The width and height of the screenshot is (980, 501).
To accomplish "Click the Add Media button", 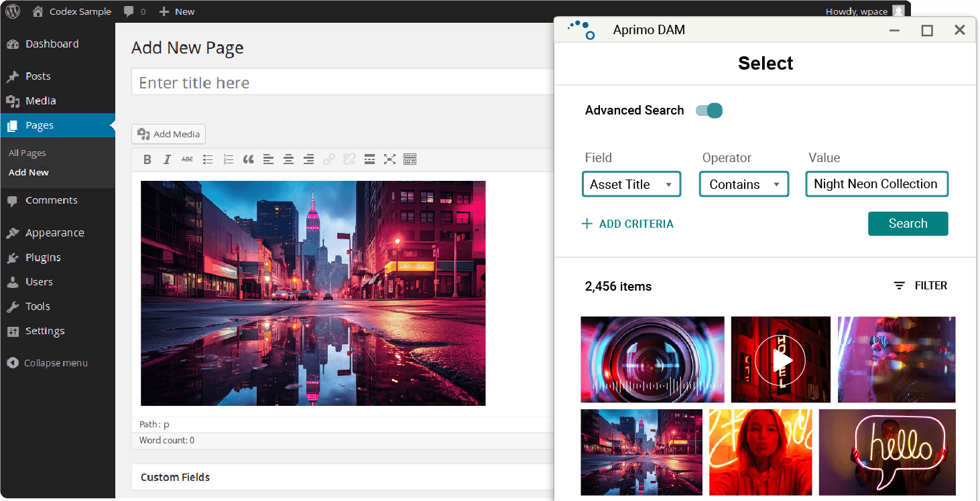I will point(169,134).
